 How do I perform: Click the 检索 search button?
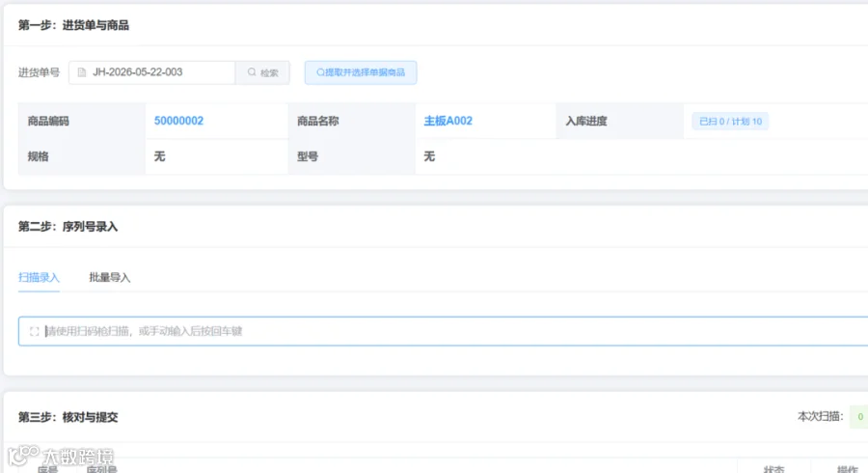coord(263,72)
